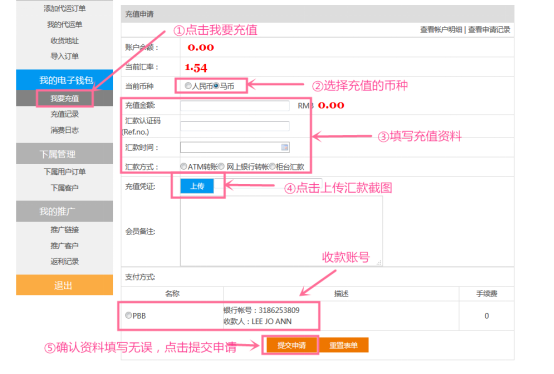Select the 马币 currency radio button

(216, 86)
